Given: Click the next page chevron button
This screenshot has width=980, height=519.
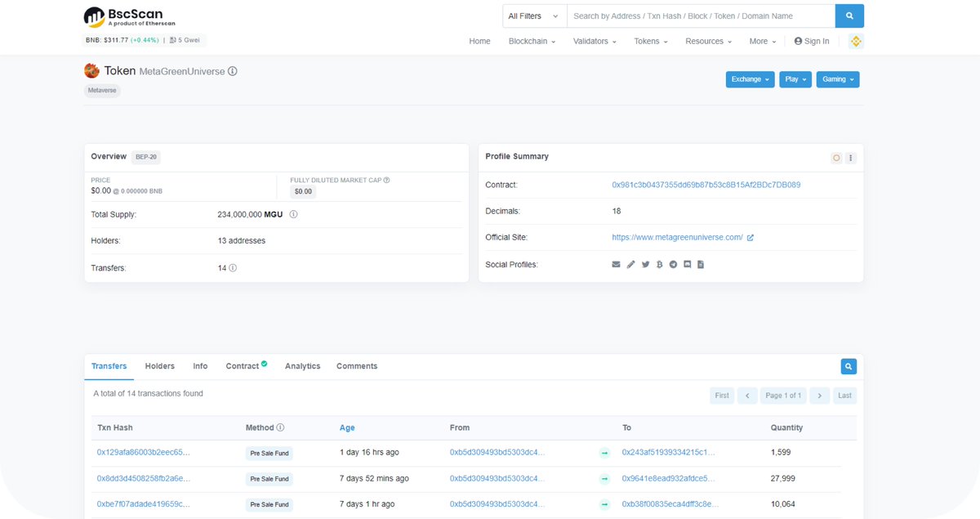Looking at the screenshot, I should pyautogui.click(x=820, y=396).
